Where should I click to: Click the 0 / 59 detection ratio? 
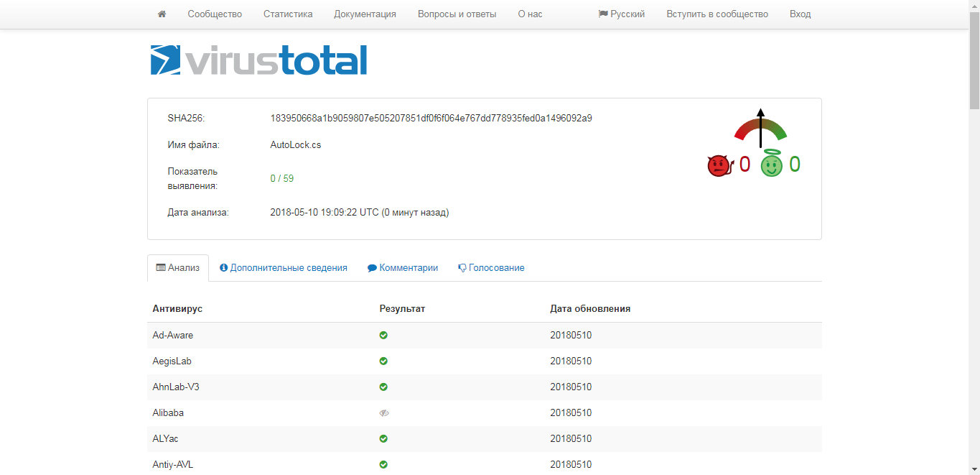(x=282, y=178)
